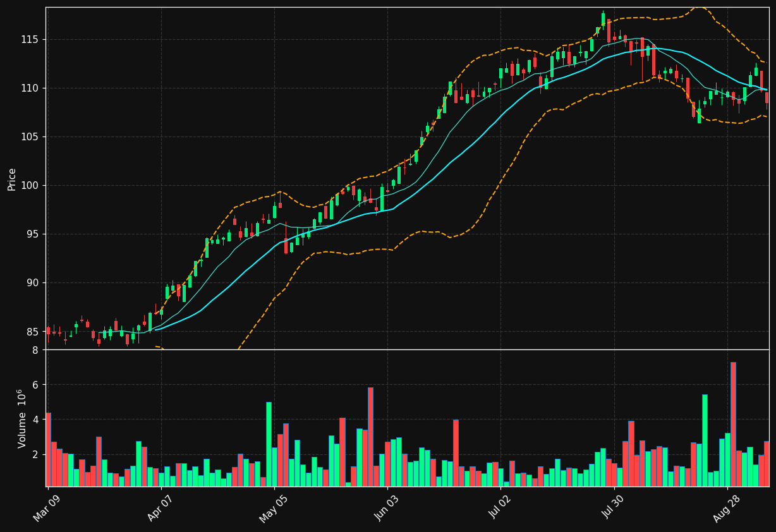The width and height of the screenshot is (776, 532).
Task: Click the 85 price axis value
Action: point(33,331)
